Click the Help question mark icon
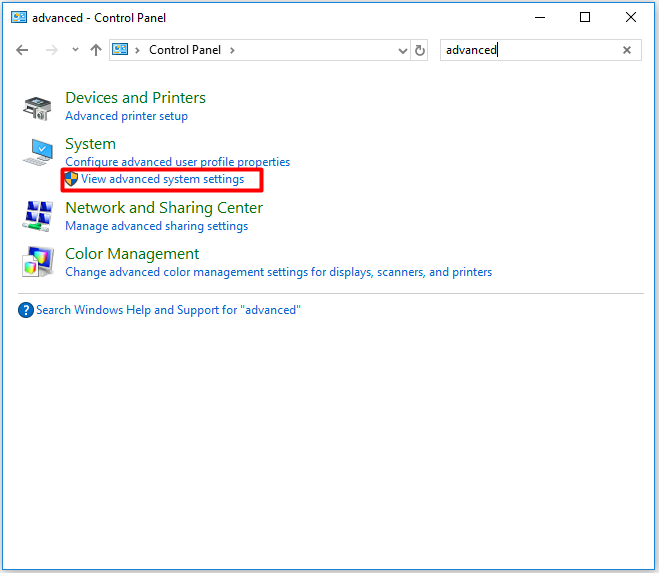 pos(26,310)
